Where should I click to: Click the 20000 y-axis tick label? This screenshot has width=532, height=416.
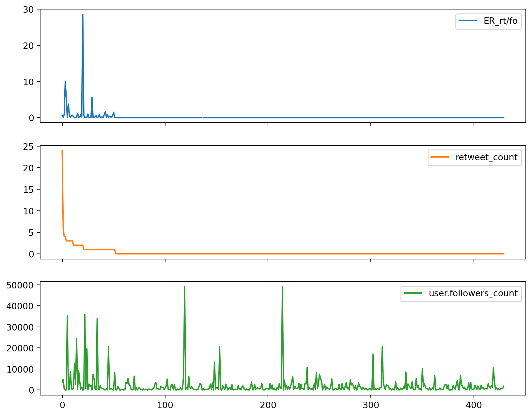(x=20, y=348)
